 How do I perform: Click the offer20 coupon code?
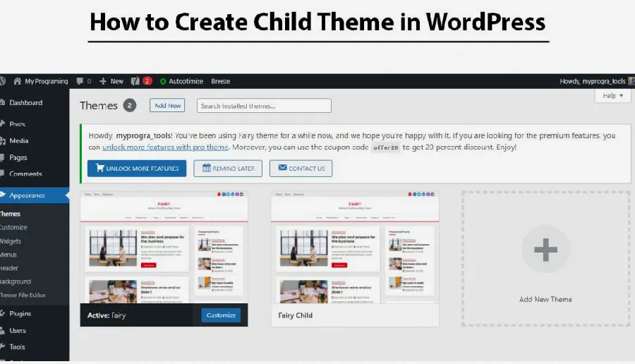click(x=385, y=147)
